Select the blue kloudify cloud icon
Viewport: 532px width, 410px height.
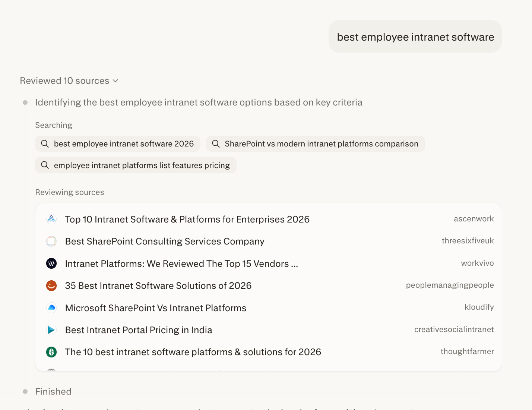[x=51, y=307]
